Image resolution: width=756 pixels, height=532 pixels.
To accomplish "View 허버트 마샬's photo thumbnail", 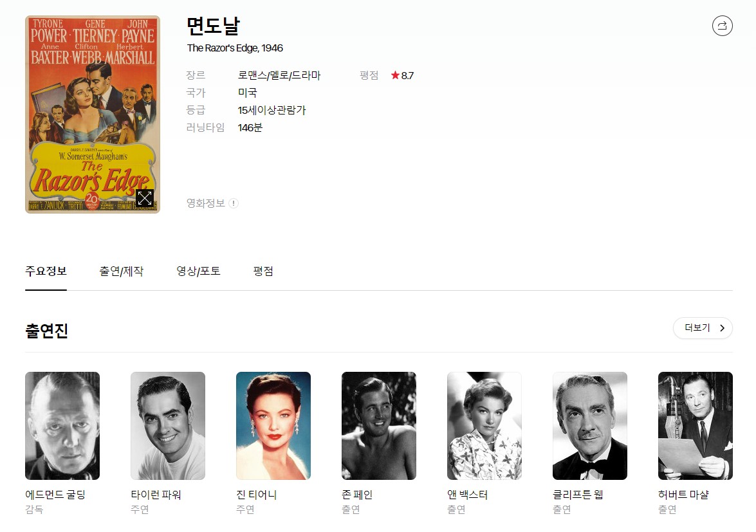I will [696, 425].
